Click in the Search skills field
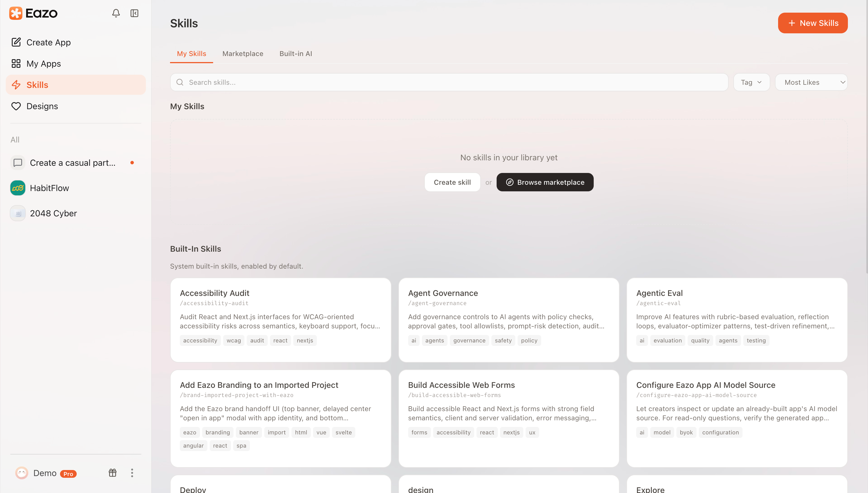The width and height of the screenshot is (868, 493). click(x=449, y=82)
